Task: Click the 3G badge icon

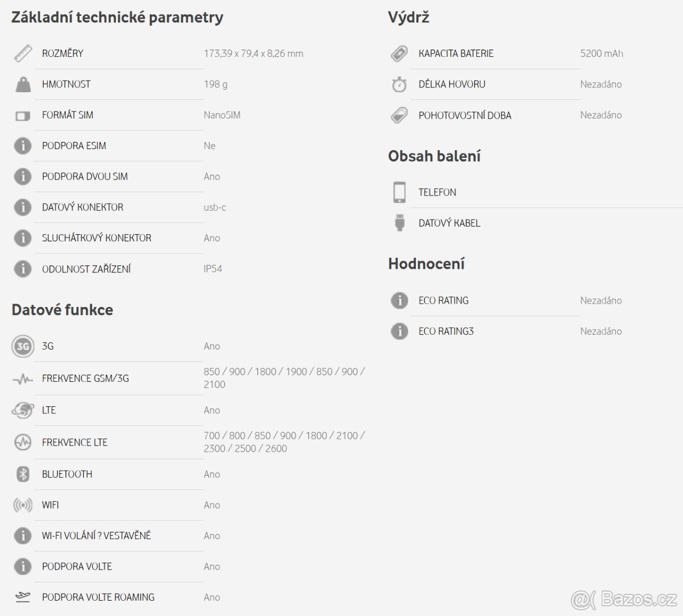Action: 23,346
